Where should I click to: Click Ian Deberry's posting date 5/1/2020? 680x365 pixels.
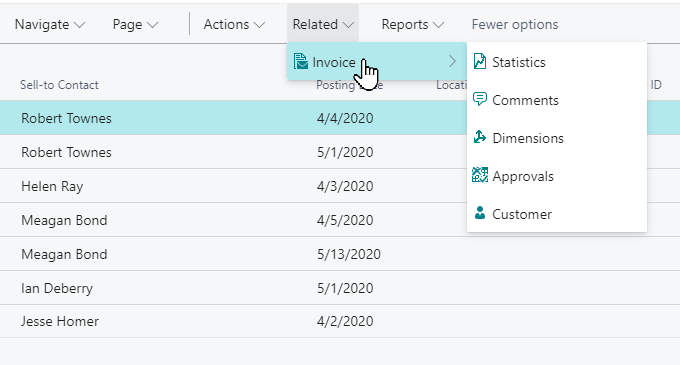pos(345,288)
